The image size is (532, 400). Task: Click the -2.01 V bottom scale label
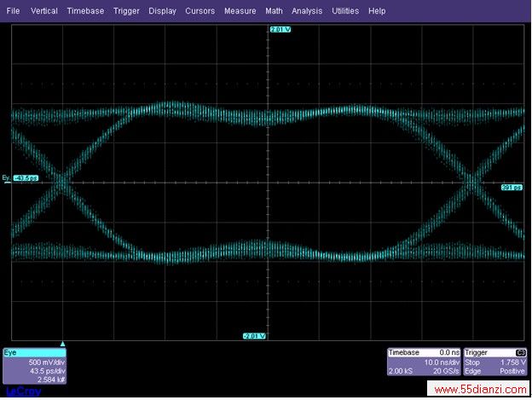pos(254,336)
